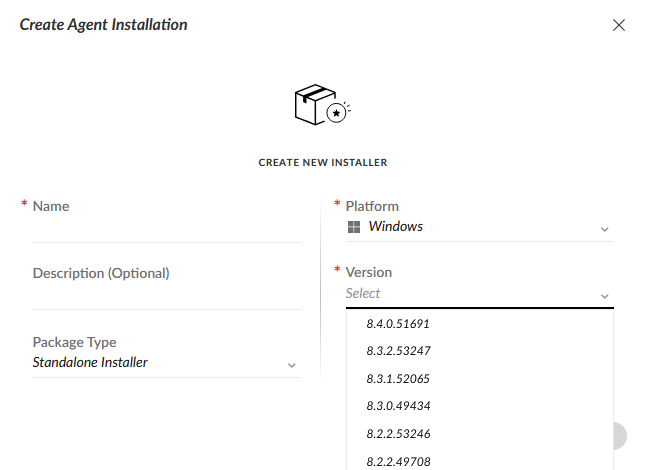This screenshot has height=470, width=646.
Task: Select the 8.3.0.49434 version entry
Action: [398, 406]
